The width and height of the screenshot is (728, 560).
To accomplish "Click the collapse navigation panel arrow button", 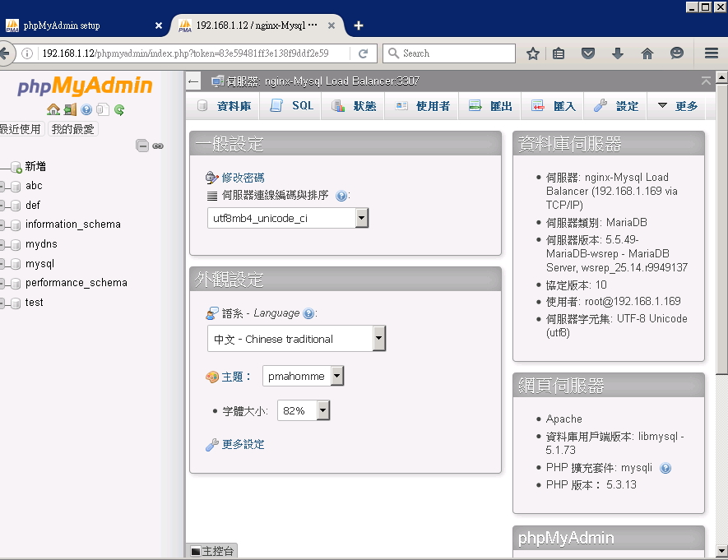I will tap(193, 82).
